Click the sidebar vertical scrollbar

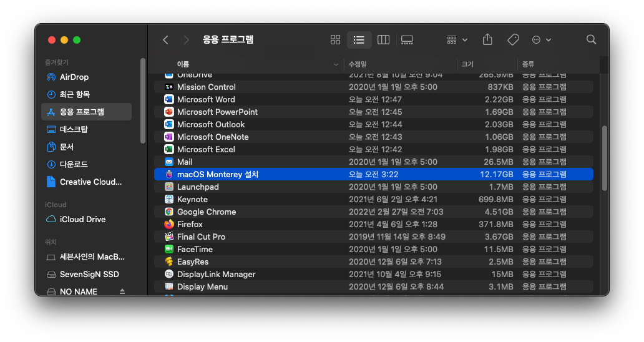pos(142,100)
